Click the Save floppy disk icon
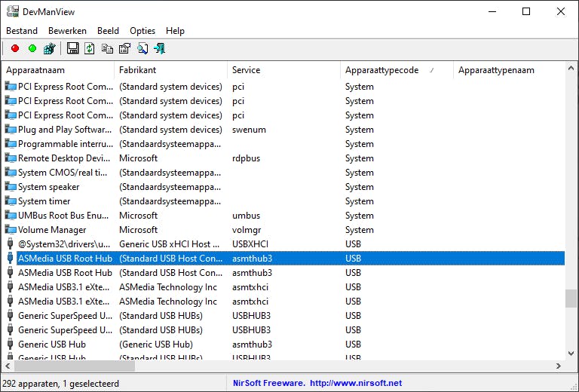 (72, 49)
